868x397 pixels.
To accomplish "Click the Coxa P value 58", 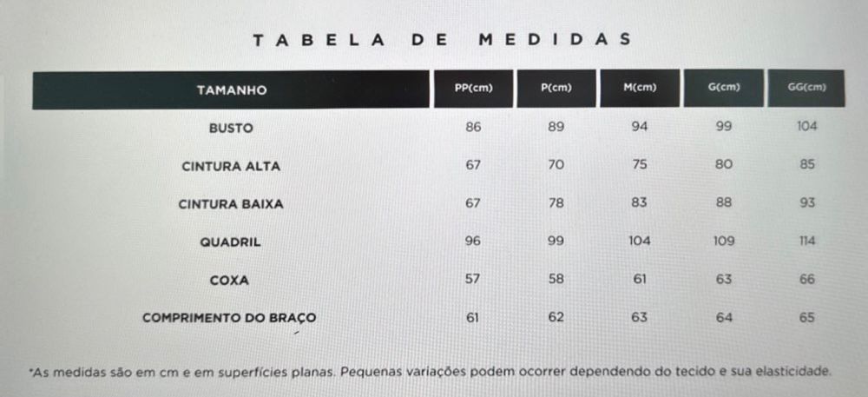I will tap(556, 280).
